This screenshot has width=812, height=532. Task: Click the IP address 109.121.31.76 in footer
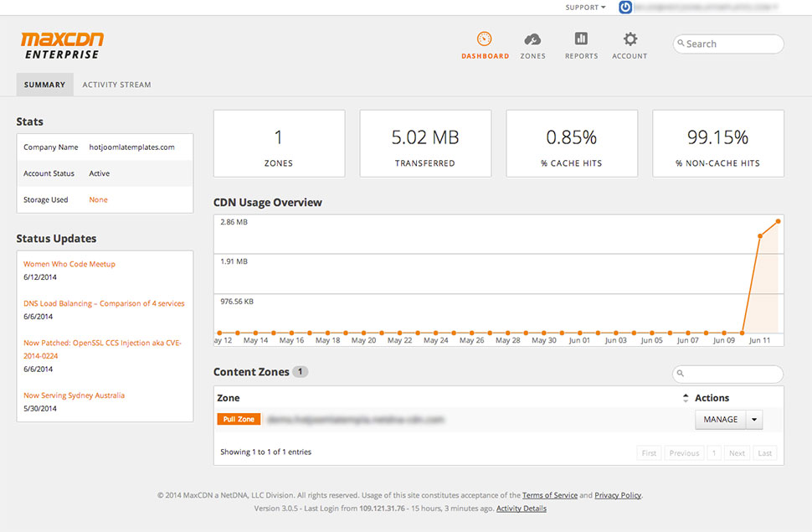tap(383, 509)
